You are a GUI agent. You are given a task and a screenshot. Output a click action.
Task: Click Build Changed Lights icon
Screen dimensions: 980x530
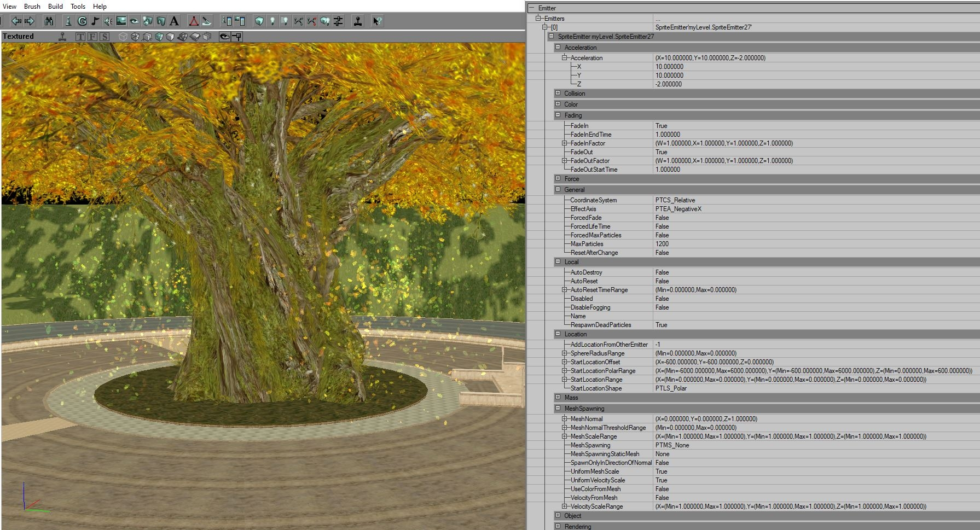pyautogui.click(x=285, y=21)
